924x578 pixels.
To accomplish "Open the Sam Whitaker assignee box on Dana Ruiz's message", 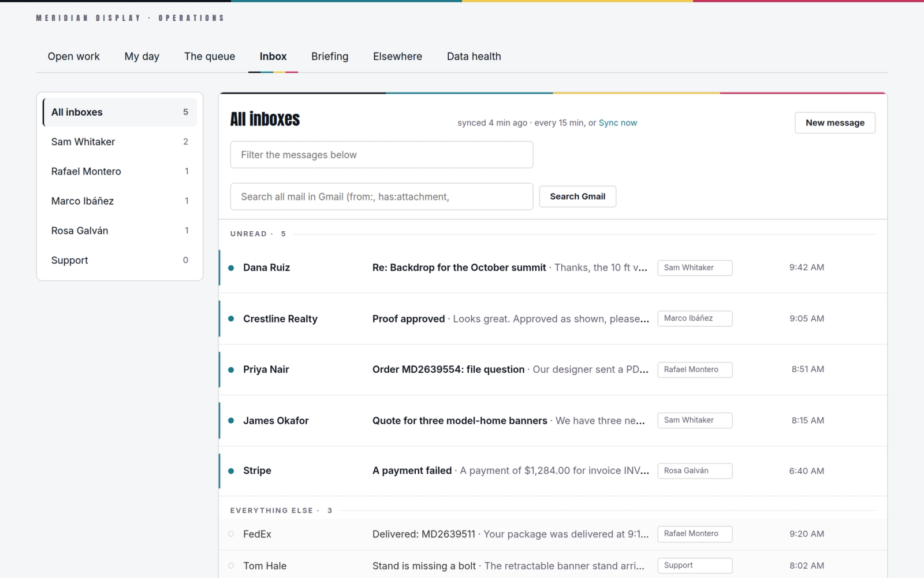I will (695, 268).
